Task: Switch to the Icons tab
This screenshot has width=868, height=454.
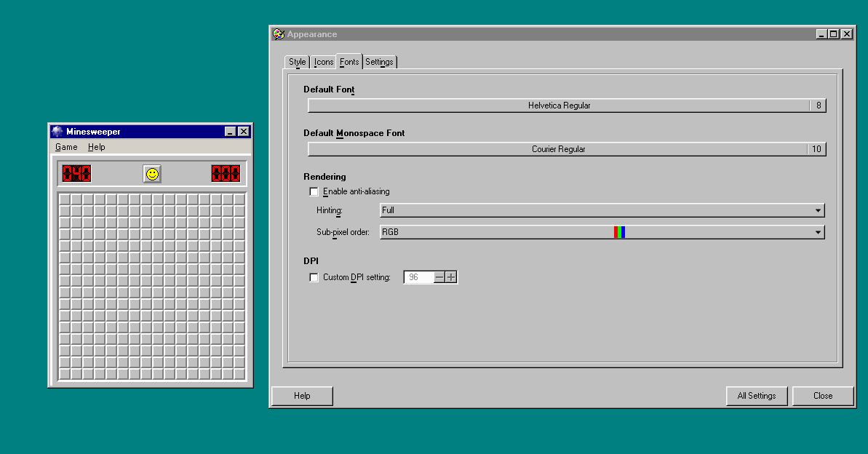Action: tap(323, 62)
